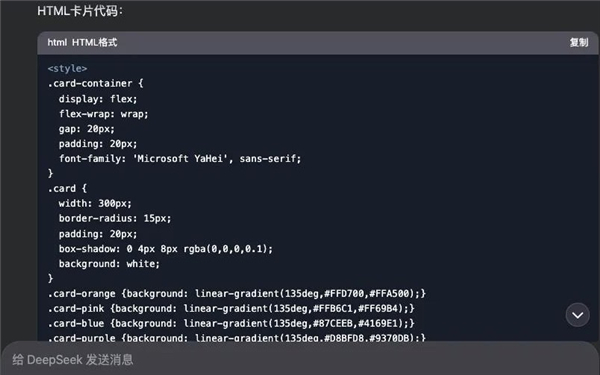Click the font-family Microsoft YaHei code line
This screenshot has width=600, height=375.
pyautogui.click(x=180, y=158)
